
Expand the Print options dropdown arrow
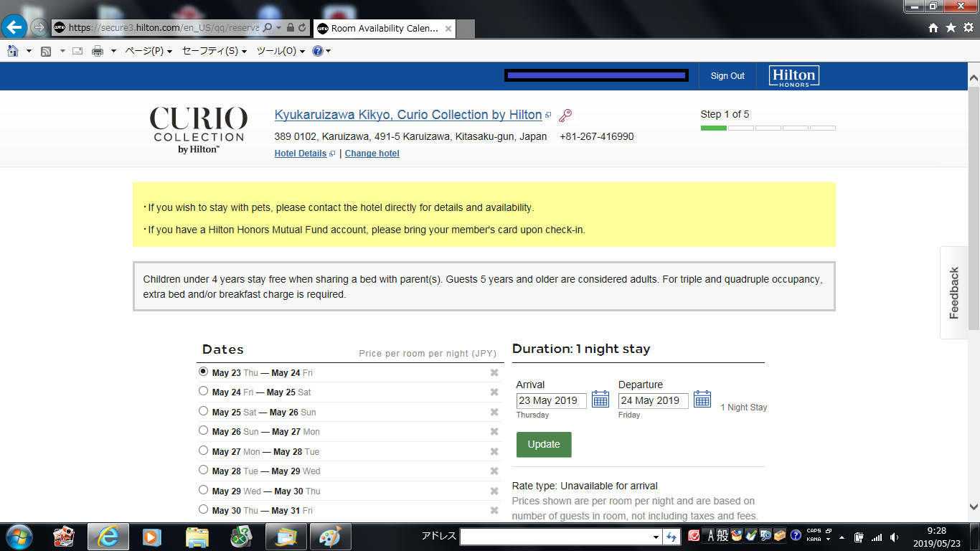pos(113,51)
